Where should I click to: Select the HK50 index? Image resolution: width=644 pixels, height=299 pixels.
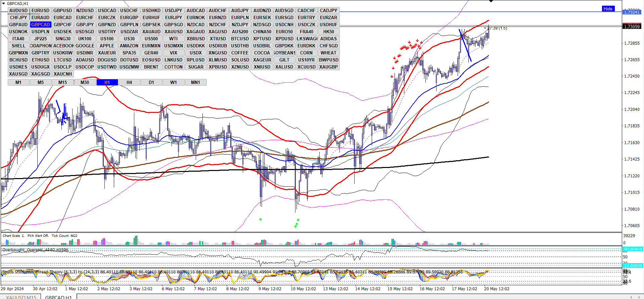coord(329,32)
